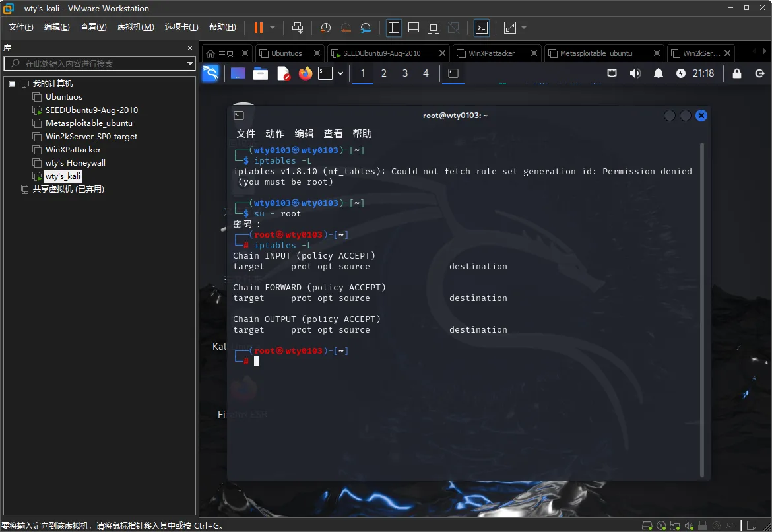772x532 pixels.
Task: Launch the terminal emulator from the Kali panel
Action: coord(325,73)
